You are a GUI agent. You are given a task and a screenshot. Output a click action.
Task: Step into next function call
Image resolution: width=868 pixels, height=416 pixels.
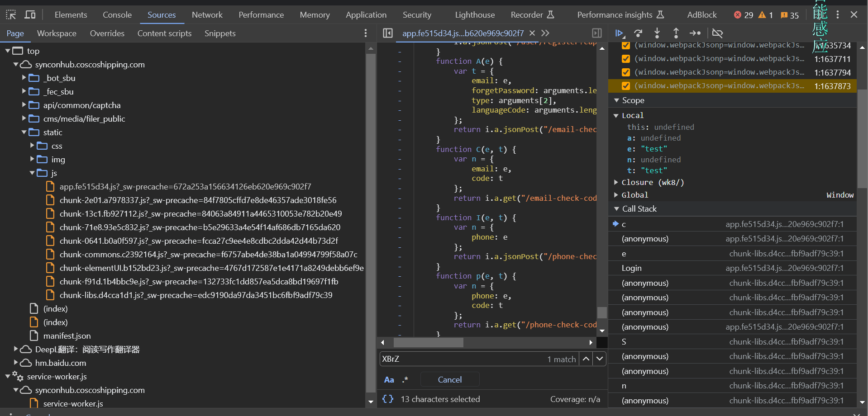pos(657,33)
